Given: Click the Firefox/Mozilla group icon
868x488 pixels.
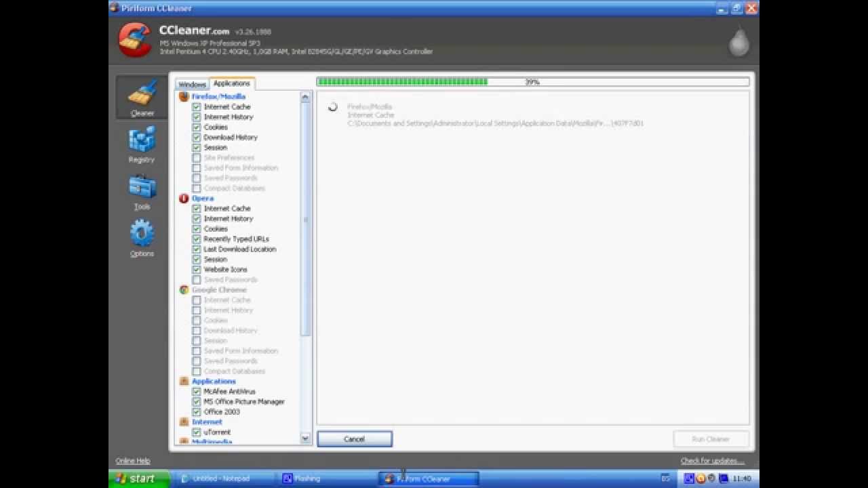Looking at the screenshot, I should 184,96.
